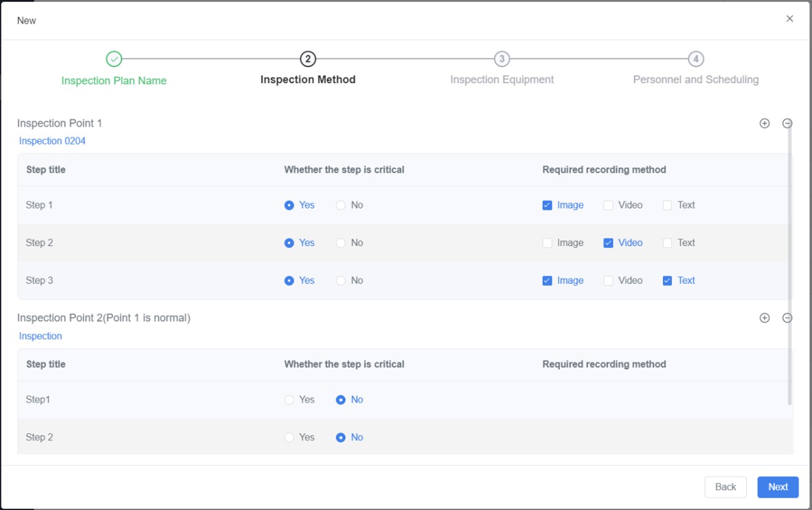
Task: Mark Step1 of Inspection Point 2 as critical
Action: pos(288,399)
